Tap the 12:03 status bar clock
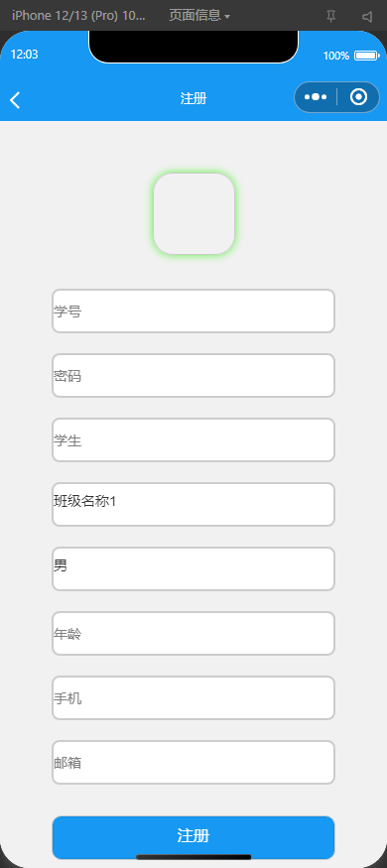 25,55
